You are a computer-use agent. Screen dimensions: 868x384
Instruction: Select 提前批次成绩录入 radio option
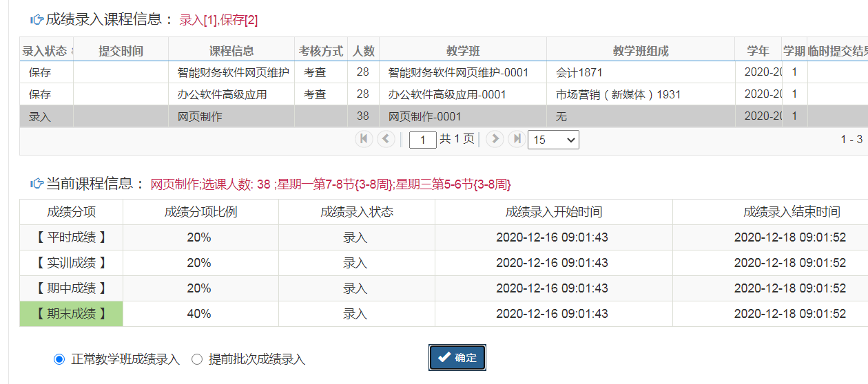pyautogui.click(x=197, y=359)
